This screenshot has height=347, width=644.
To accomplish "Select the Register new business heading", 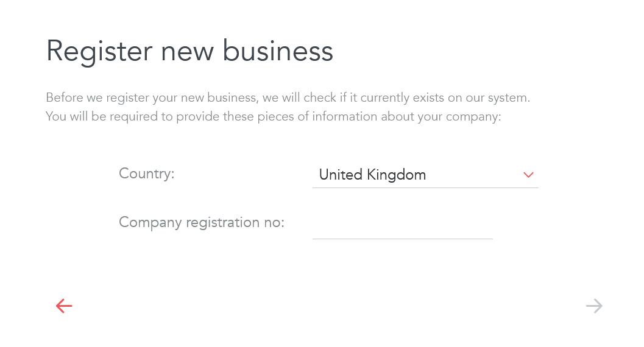I will pyautogui.click(x=189, y=52).
